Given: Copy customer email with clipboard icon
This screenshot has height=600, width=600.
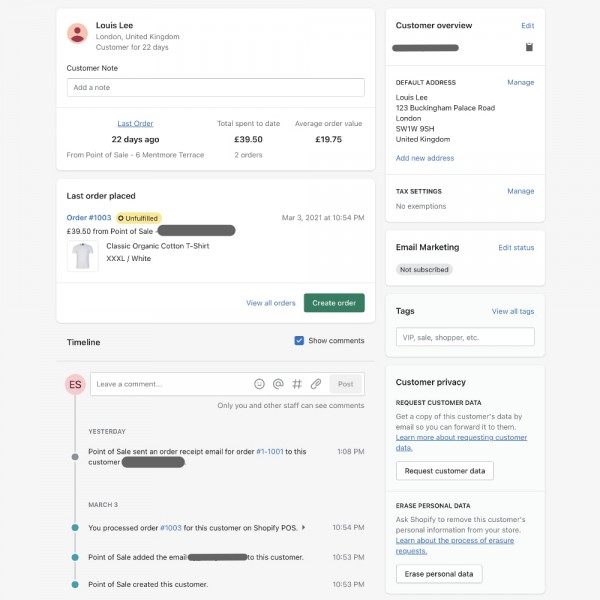Looking at the screenshot, I should coord(529,47).
